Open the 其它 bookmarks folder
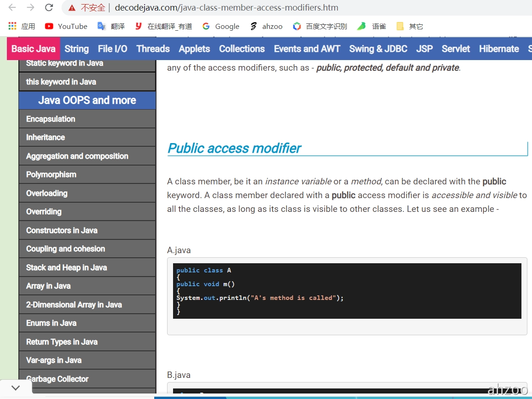 [x=410, y=26]
